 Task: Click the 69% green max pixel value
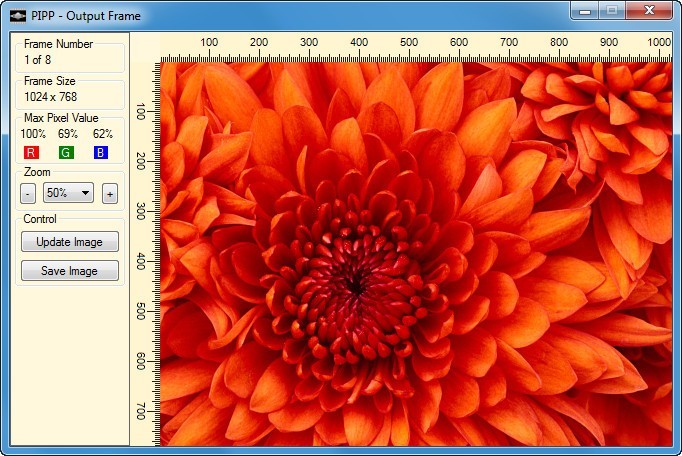tap(68, 134)
